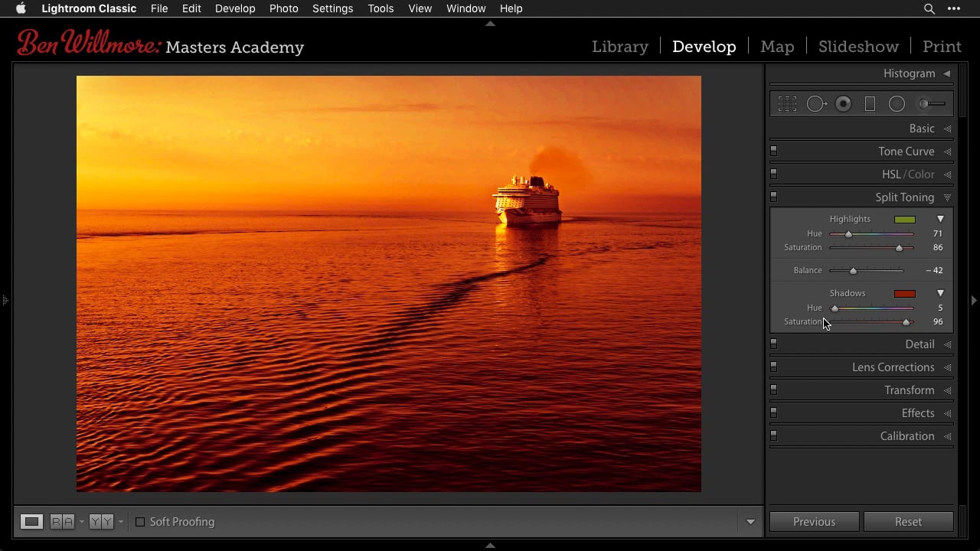Click the Previous button

point(814,522)
